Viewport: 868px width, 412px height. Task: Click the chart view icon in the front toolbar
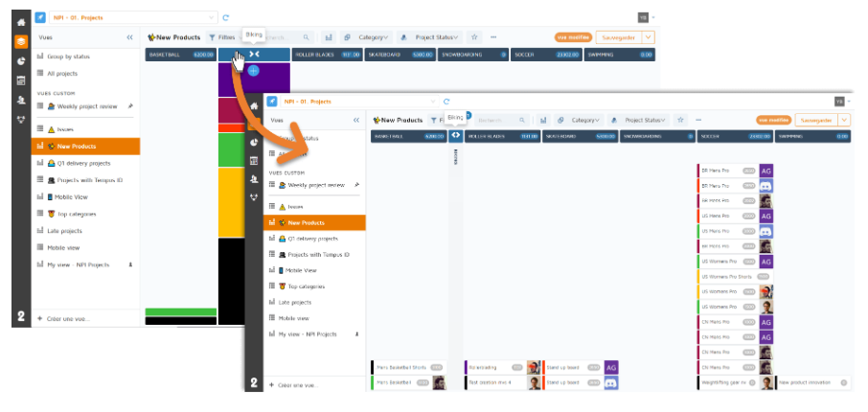(542, 120)
